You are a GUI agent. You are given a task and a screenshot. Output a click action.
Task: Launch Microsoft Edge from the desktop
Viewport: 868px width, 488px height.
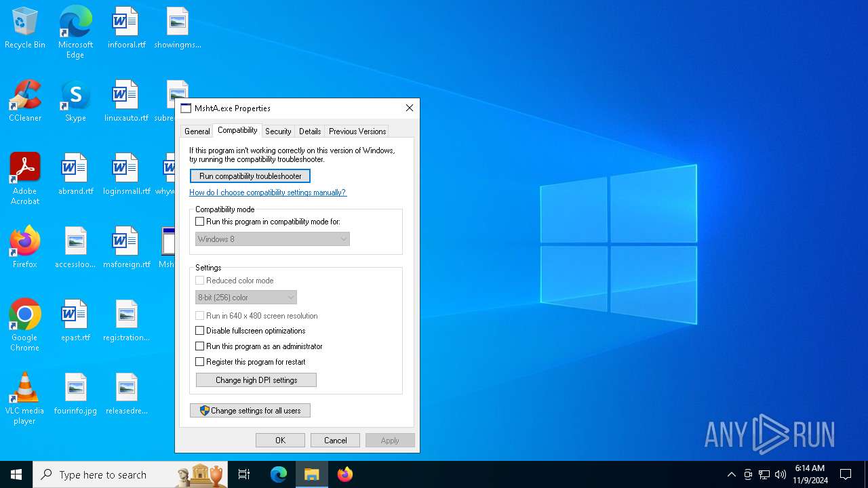pyautogui.click(x=75, y=32)
